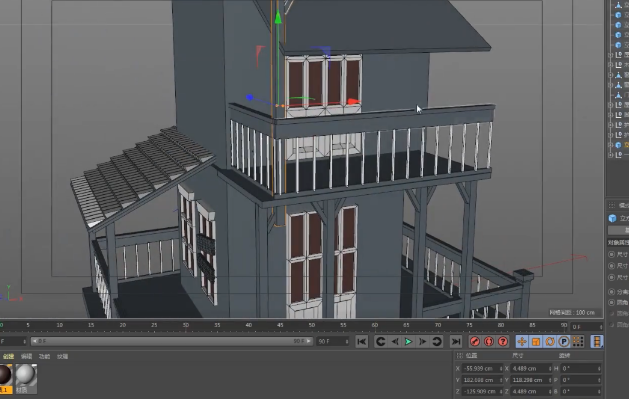This screenshot has width=629, height=399.
Task: Click the 位置 coordinates header label
Action: [x=472, y=356]
